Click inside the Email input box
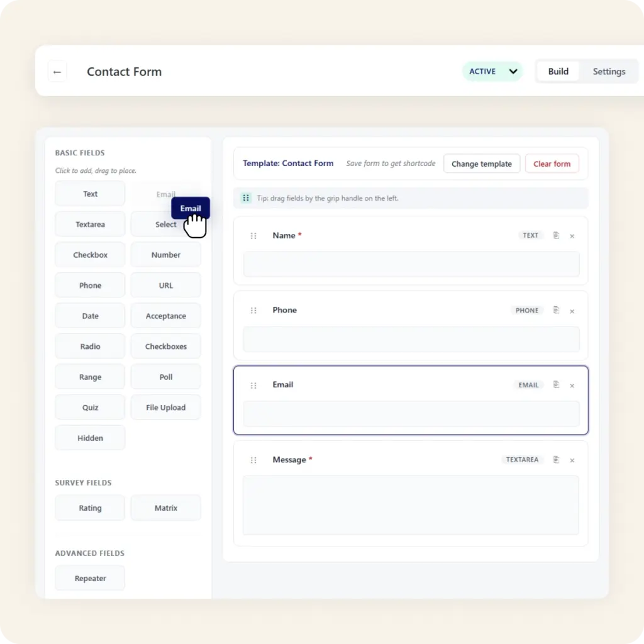 click(x=411, y=414)
